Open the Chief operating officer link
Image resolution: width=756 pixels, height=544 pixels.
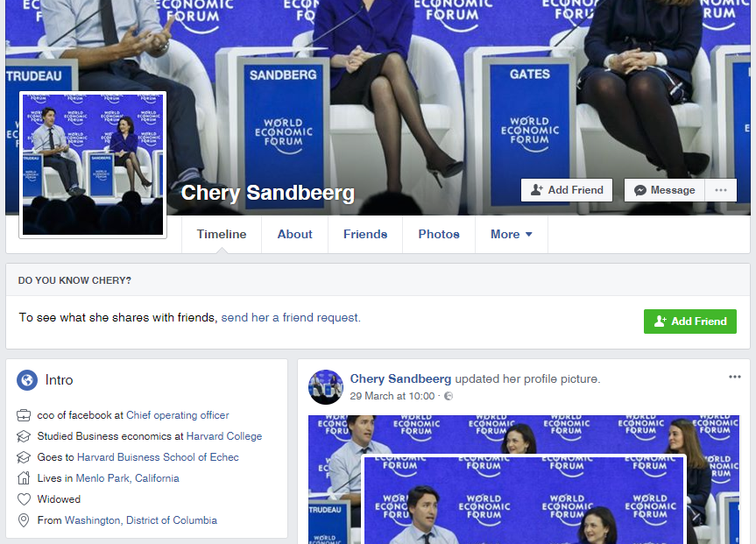click(x=178, y=415)
